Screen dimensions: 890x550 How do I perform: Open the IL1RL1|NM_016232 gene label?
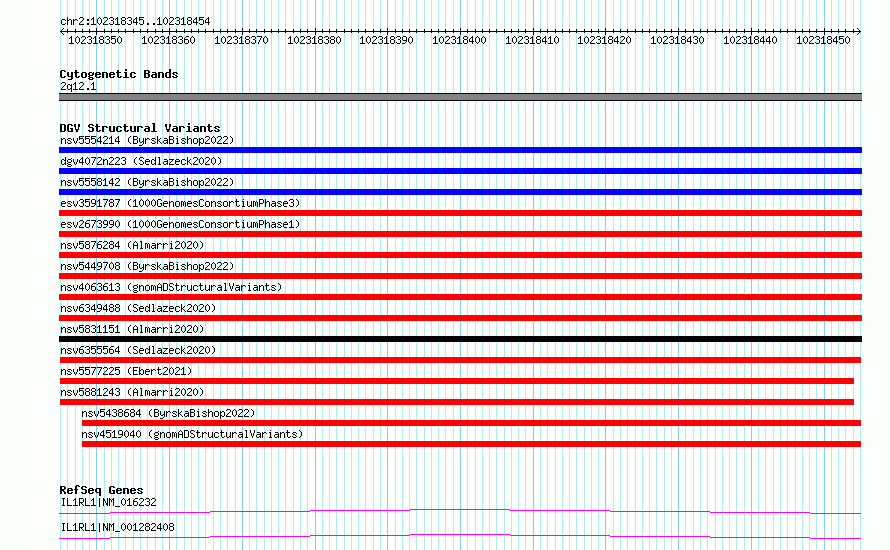(108, 502)
